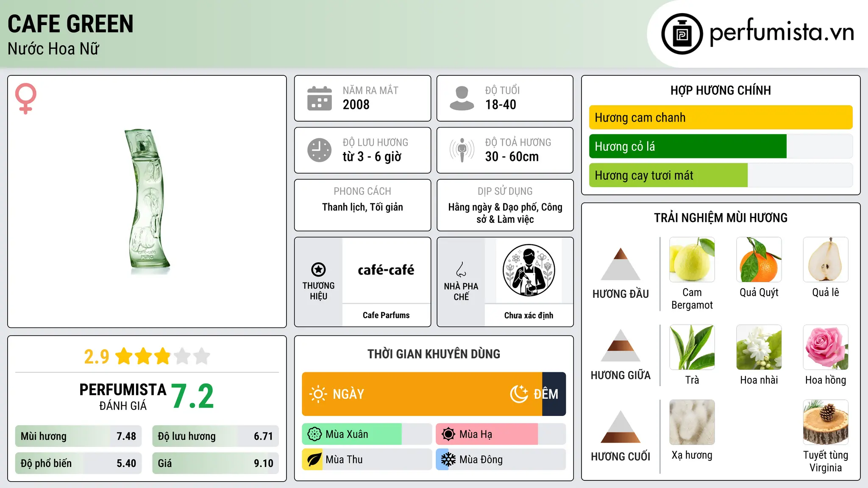868x488 pixels.
Task: Click the Hương cay tươi mát accord bar
Action: click(721, 175)
